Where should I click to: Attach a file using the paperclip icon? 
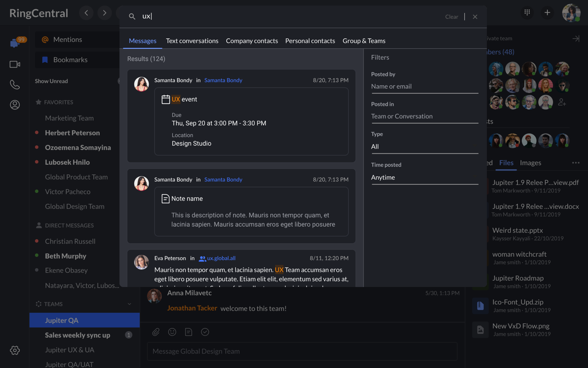(x=156, y=332)
